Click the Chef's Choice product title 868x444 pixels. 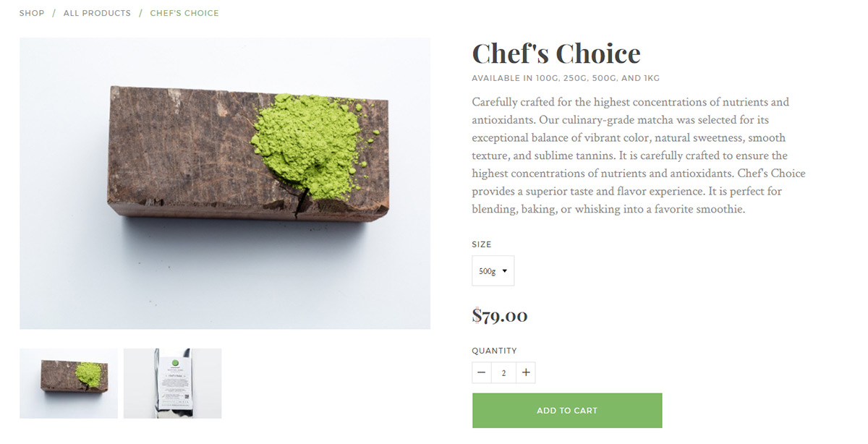[x=556, y=54]
